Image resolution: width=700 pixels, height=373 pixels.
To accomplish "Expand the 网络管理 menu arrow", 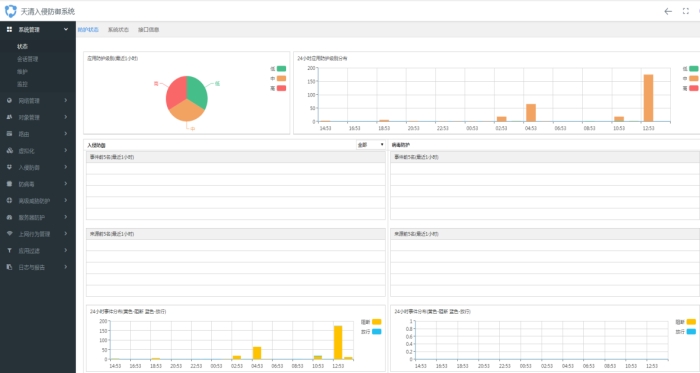I will pyautogui.click(x=66, y=100).
